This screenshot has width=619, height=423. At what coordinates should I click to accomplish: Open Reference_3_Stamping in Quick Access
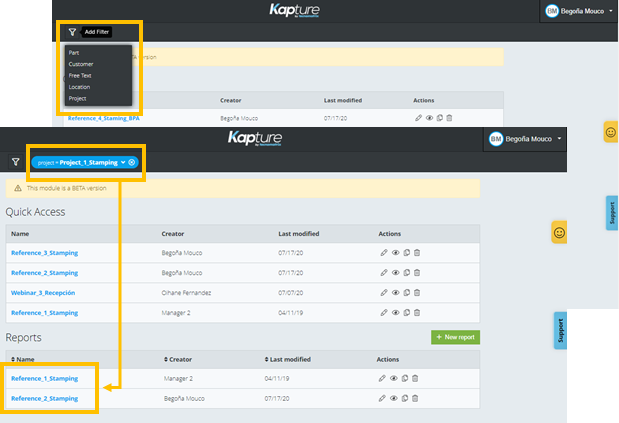pos(45,253)
